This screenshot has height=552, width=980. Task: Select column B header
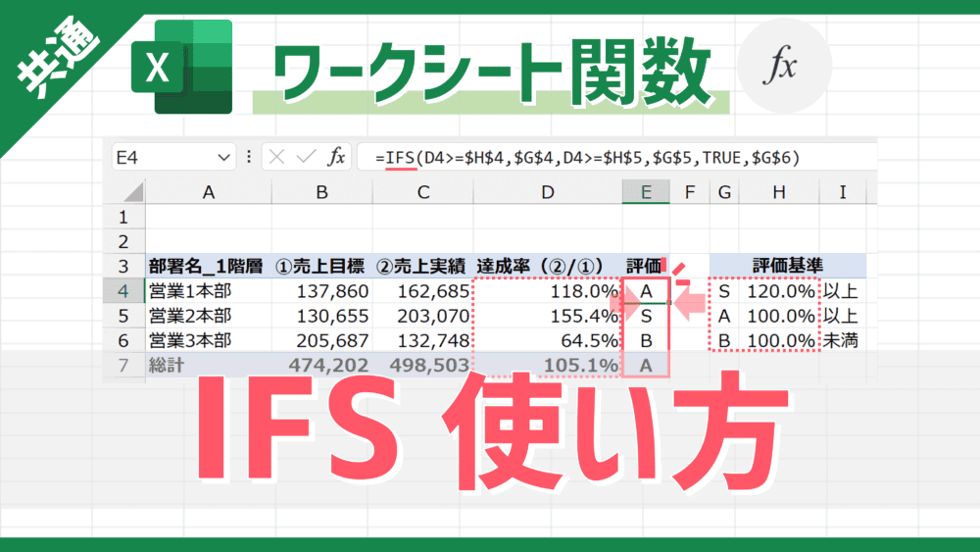pos(321,192)
